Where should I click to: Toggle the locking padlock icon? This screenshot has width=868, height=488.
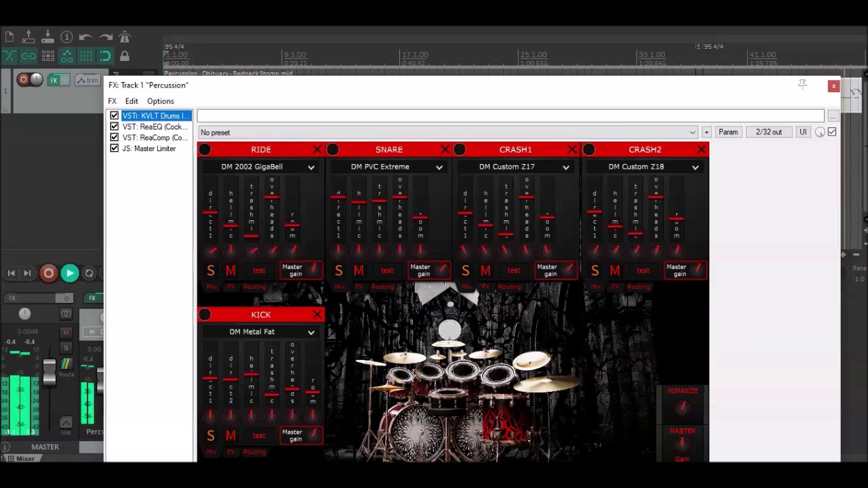click(124, 56)
